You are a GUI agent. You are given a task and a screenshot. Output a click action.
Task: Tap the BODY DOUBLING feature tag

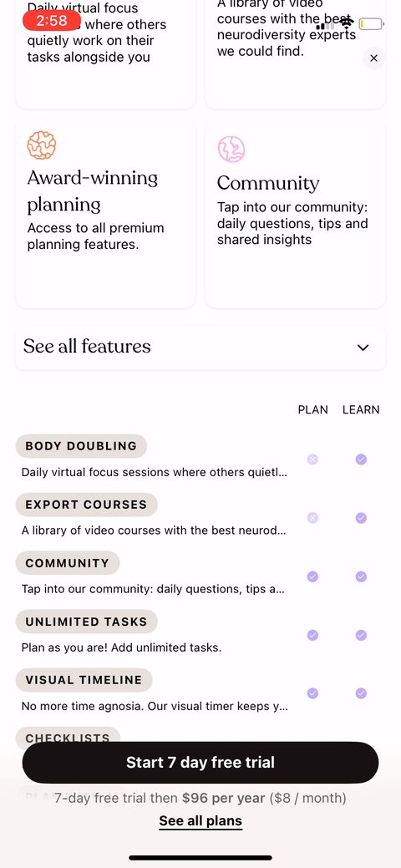coord(81,446)
